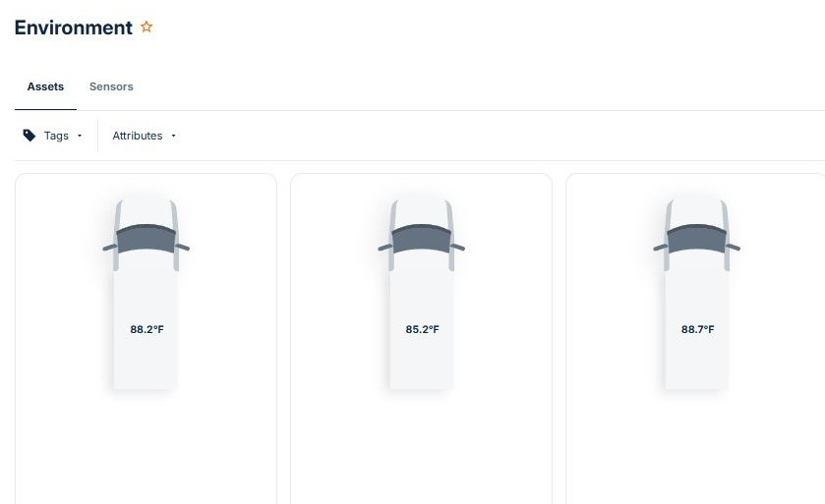Select the truck icon showing 88.2°F
Image resolution: width=825 pixels, height=504 pixels.
(146, 295)
